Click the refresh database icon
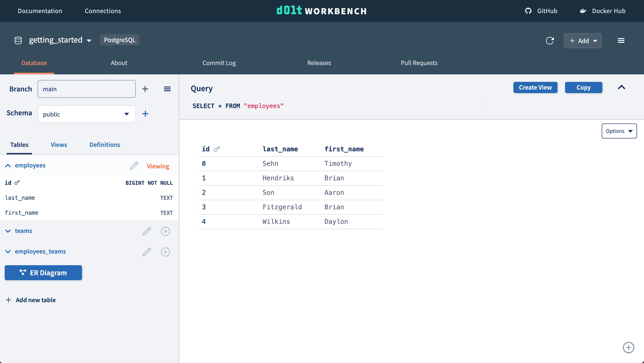Image resolution: width=644 pixels, height=363 pixels. pos(550,40)
